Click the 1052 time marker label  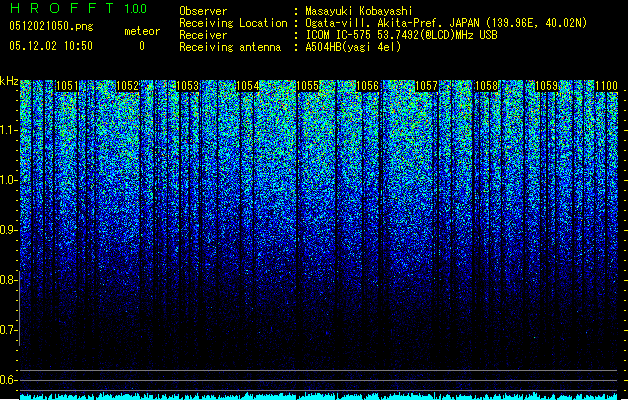(x=128, y=86)
